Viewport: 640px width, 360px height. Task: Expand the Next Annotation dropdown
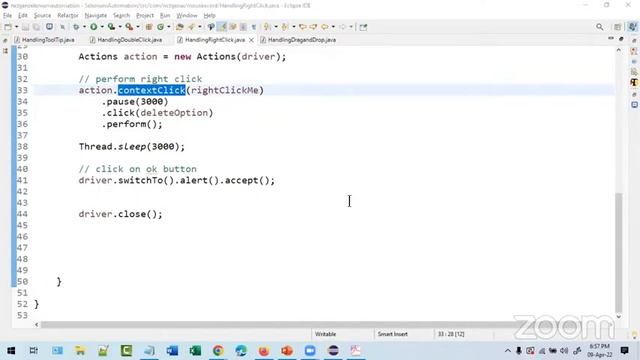(x=276, y=27)
